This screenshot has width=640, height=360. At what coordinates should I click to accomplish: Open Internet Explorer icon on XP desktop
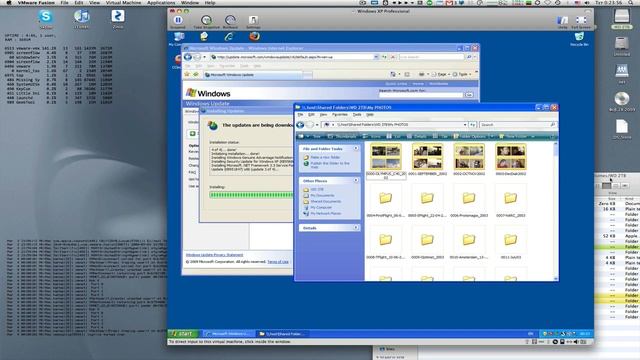(229, 37)
